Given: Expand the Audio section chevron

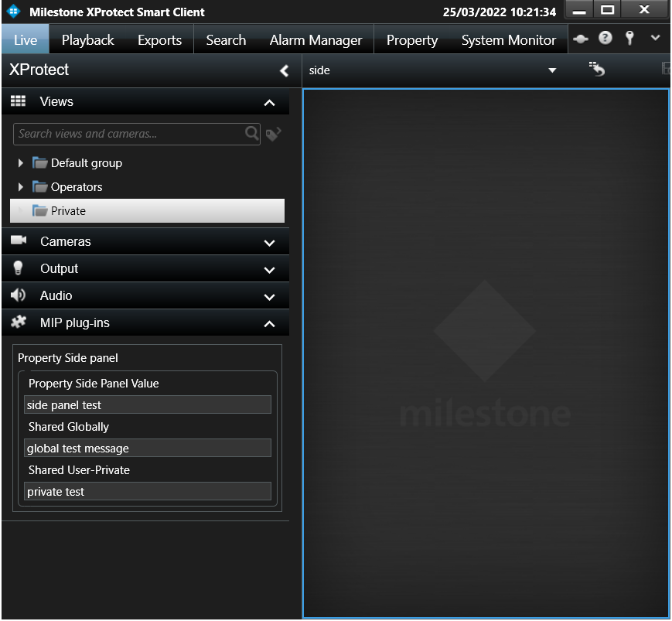Looking at the screenshot, I should 270,297.
